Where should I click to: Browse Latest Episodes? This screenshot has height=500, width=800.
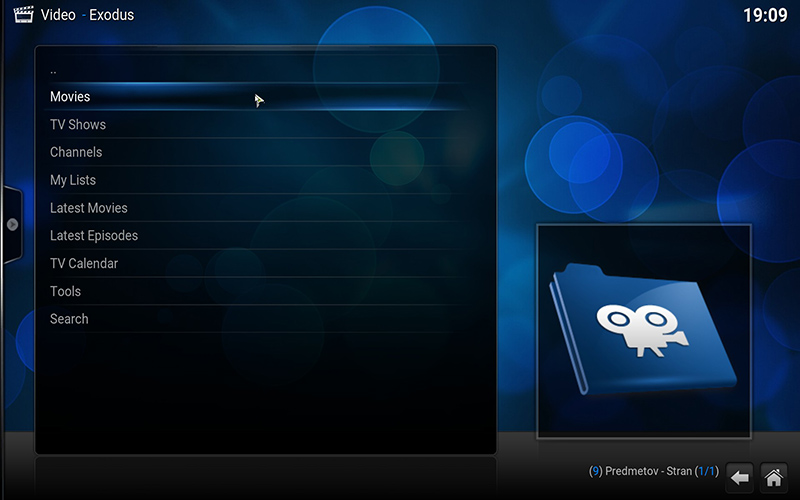[94, 236]
